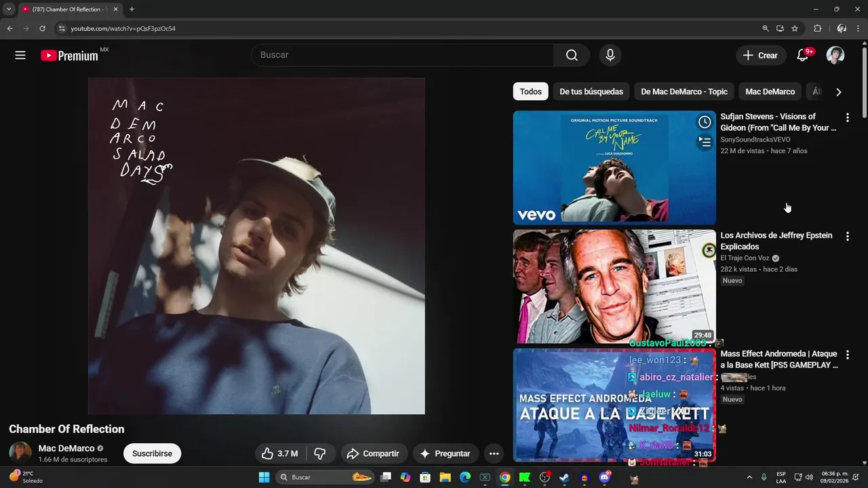
Task: Open options for Mass Effect Andromeda video
Action: point(847,355)
